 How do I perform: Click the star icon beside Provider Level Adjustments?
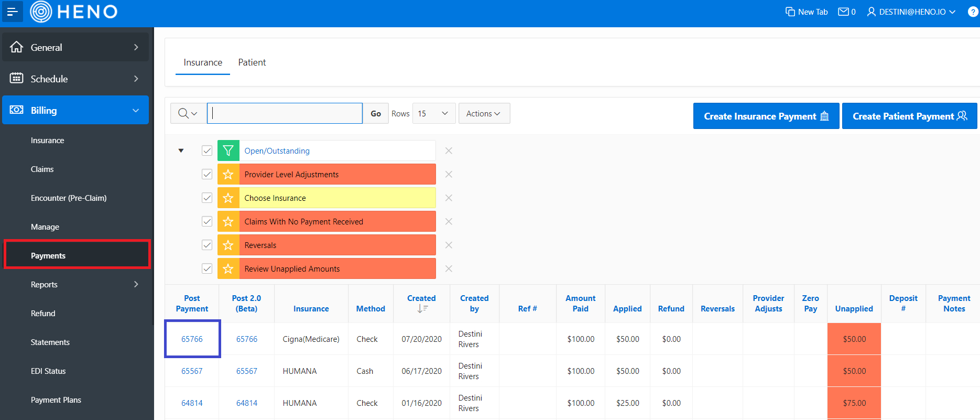coord(228,174)
